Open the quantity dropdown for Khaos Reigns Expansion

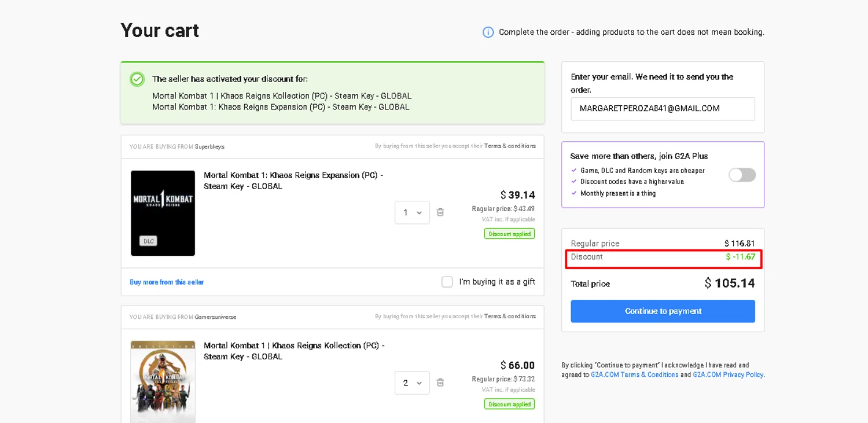412,212
